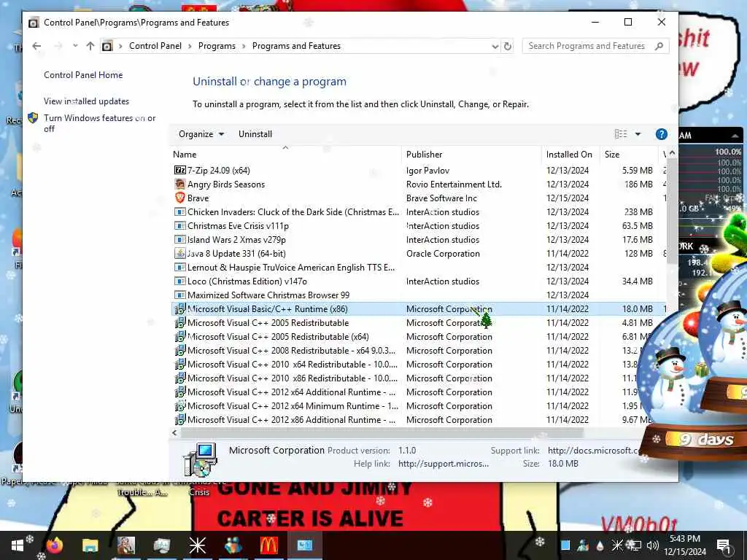Select Microsoft Visual C++ 2005 Redistributable (x64)
747x560 pixels.
(x=418, y=337)
